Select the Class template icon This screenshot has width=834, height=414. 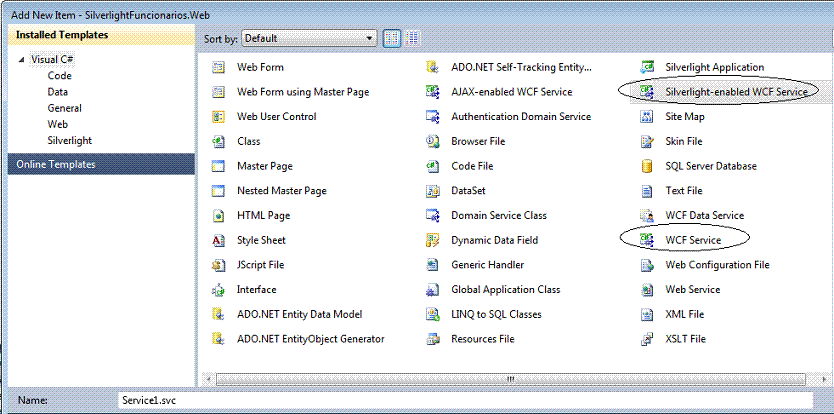click(x=218, y=142)
